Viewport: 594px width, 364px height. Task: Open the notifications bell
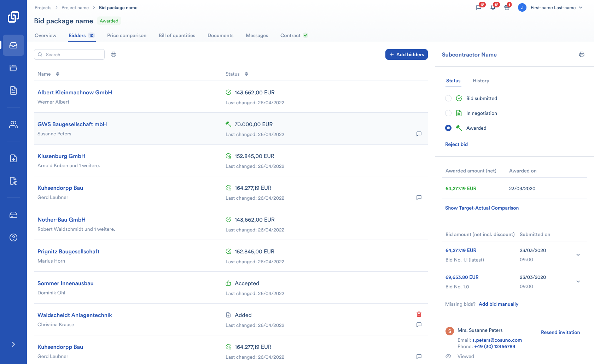pos(493,7)
